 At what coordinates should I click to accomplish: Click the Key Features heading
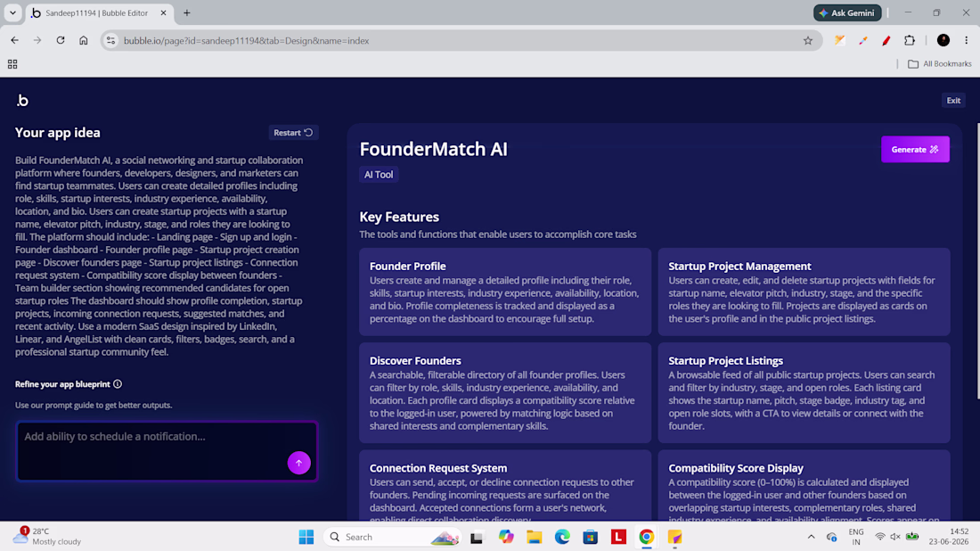pyautogui.click(x=399, y=217)
